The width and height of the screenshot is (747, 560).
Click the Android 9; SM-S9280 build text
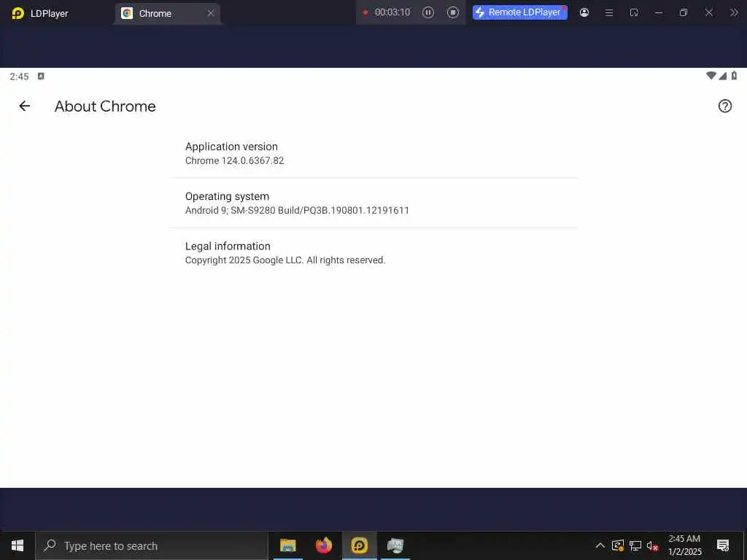point(297,210)
